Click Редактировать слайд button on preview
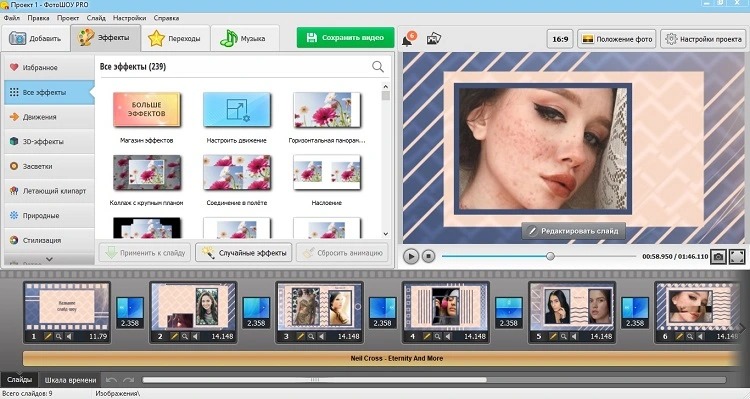This screenshot has width=750, height=399. pos(574,231)
